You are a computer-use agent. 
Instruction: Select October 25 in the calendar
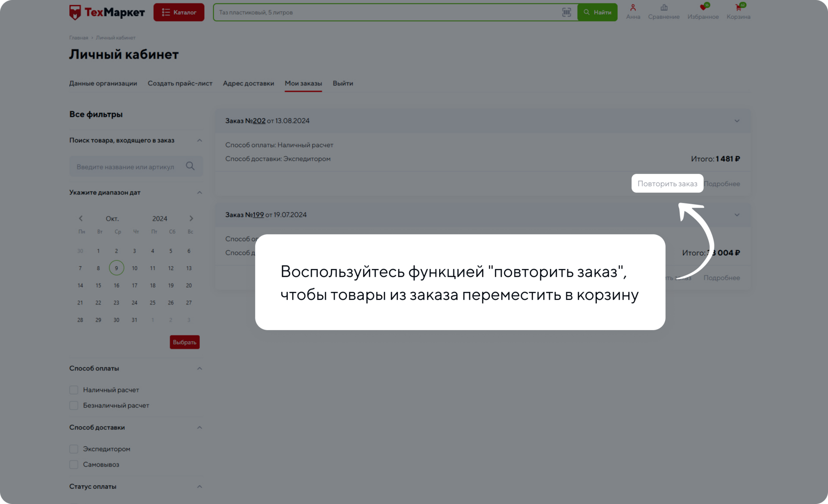tap(153, 303)
